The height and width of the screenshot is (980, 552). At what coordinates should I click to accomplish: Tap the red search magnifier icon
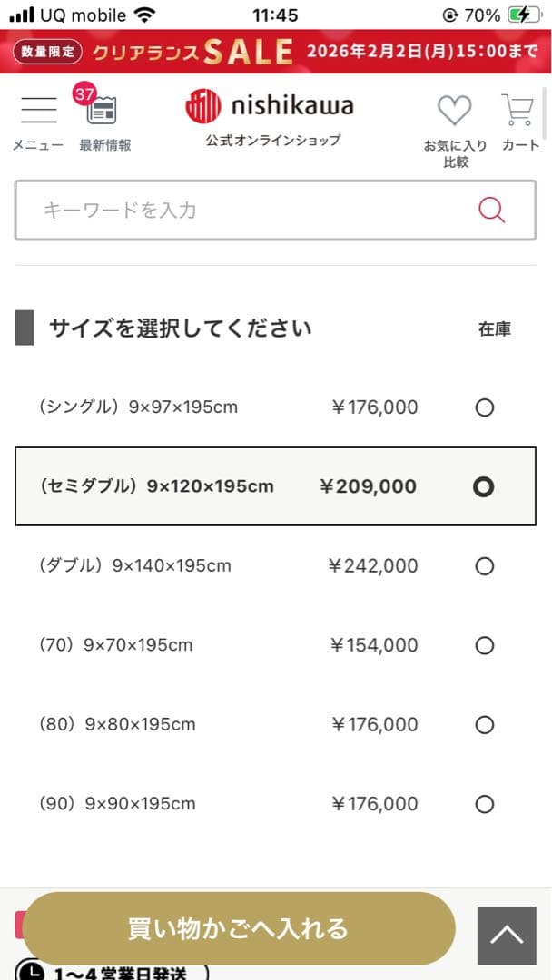click(491, 210)
